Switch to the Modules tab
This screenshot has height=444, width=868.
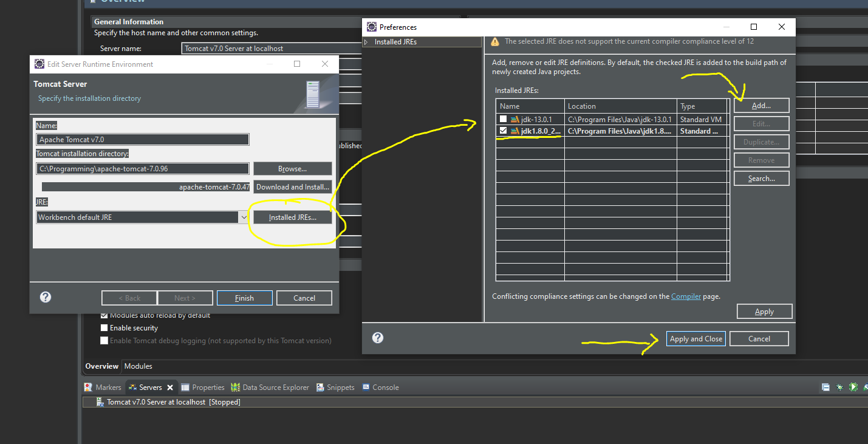pyautogui.click(x=138, y=366)
